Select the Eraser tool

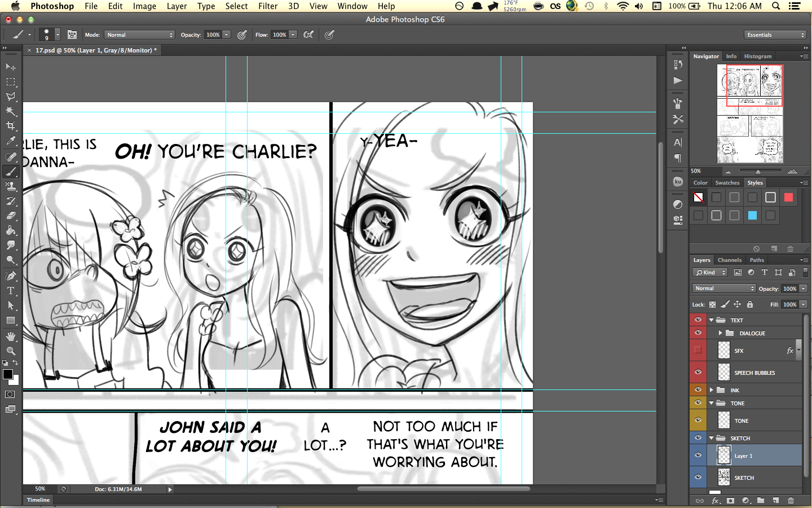(11, 216)
